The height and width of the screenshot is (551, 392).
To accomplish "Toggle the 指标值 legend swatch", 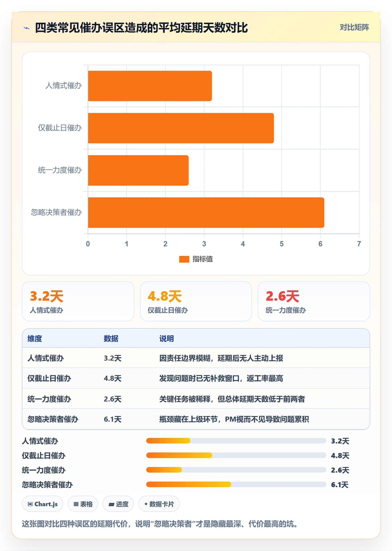I will tap(184, 259).
